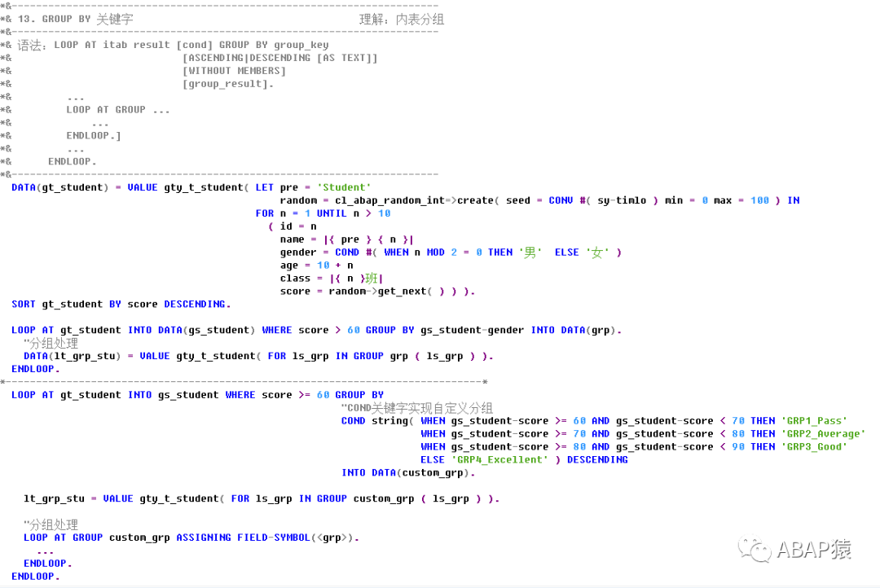Click the '[group_result].' comment text
This screenshot has width=880, height=588.
click(x=228, y=84)
